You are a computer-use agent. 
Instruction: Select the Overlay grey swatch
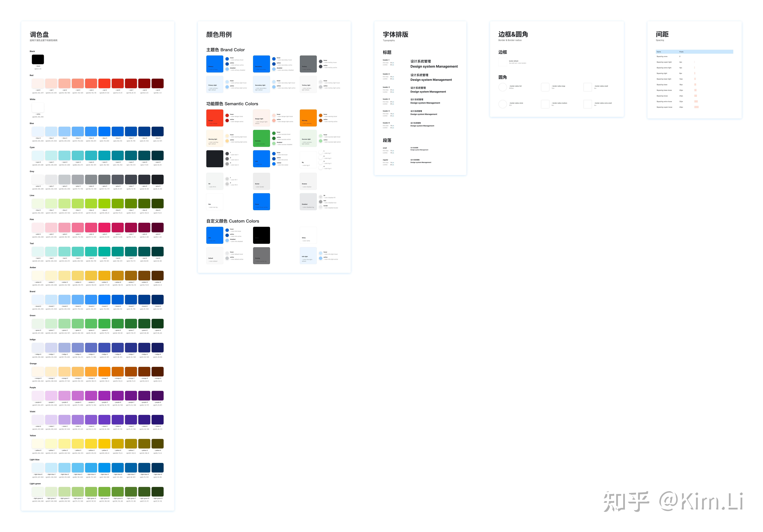point(262,256)
